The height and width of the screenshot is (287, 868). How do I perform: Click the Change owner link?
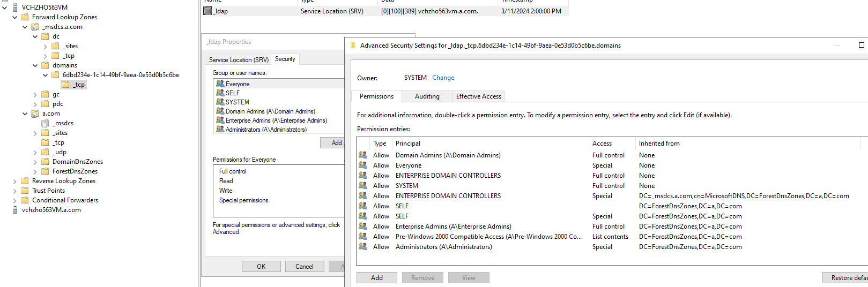[x=443, y=78]
